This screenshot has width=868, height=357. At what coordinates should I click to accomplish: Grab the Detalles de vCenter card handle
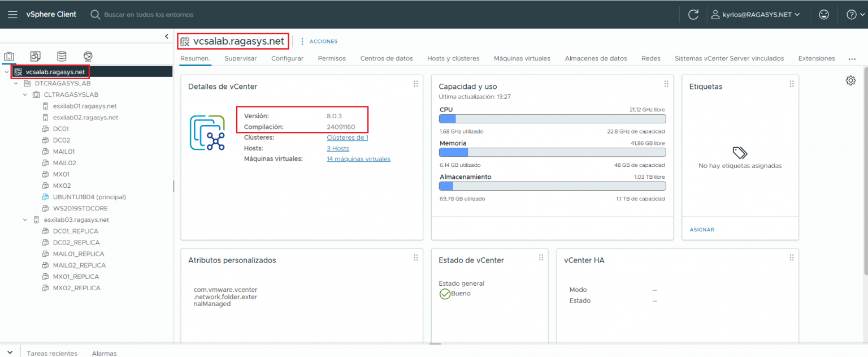click(x=416, y=84)
